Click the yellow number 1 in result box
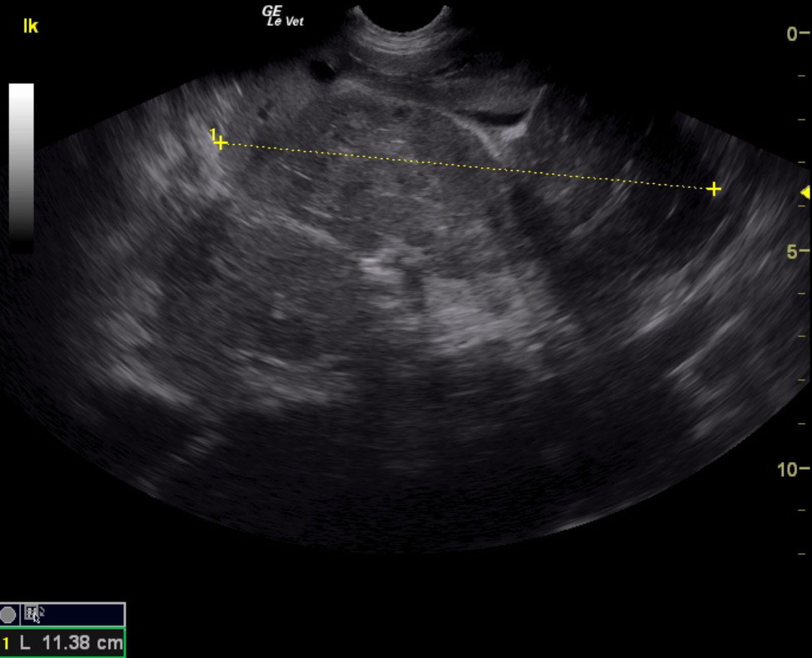This screenshot has height=658, width=812. coord(6,644)
